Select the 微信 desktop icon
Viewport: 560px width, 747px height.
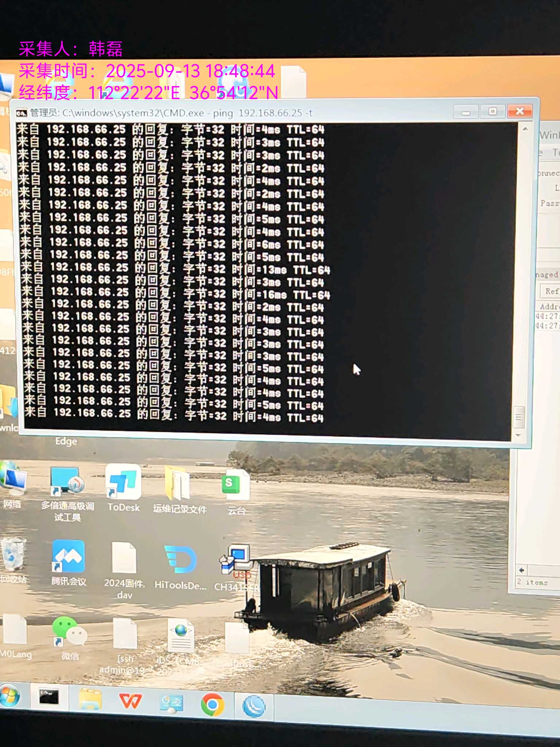click(69, 632)
